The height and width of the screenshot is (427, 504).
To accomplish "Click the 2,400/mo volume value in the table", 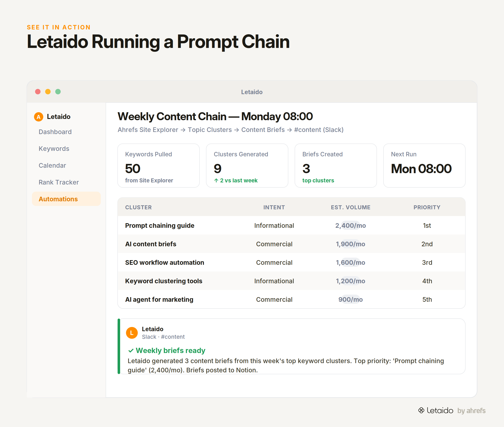I will click(350, 226).
